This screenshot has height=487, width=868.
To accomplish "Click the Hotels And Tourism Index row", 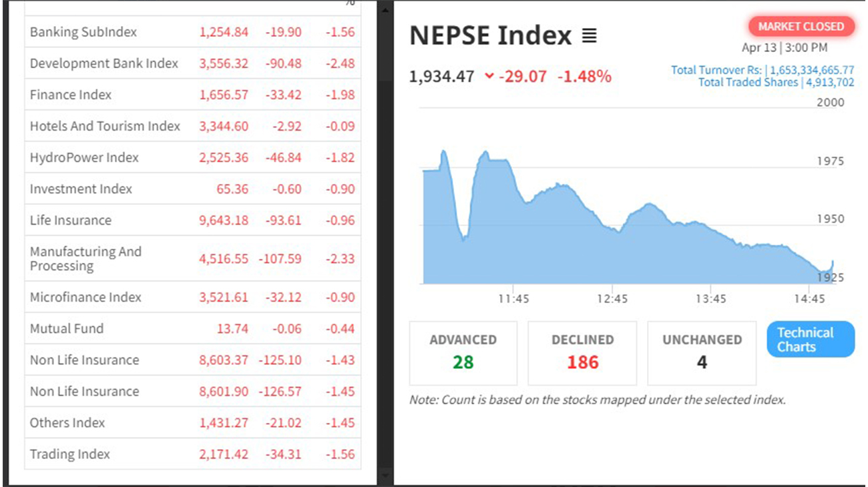I will [x=105, y=126].
